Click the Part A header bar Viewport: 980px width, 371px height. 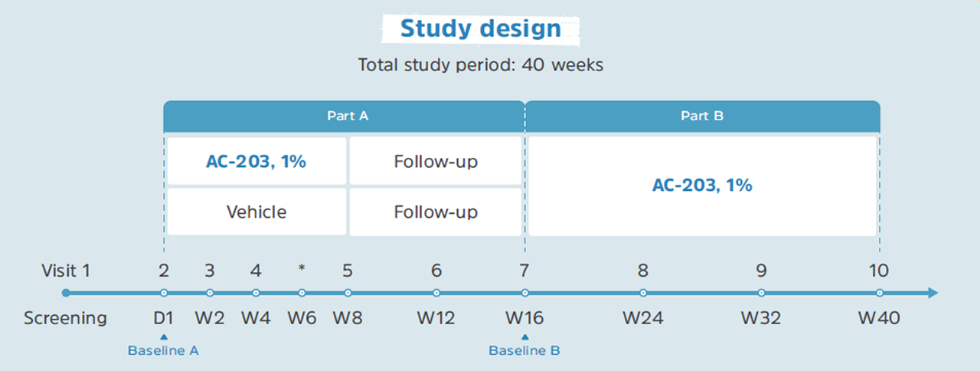coord(344,117)
